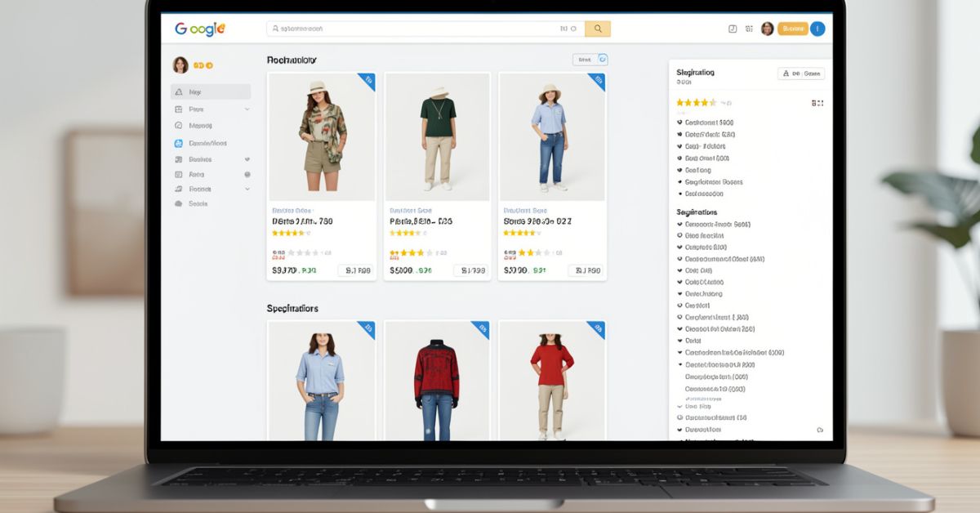
Task: Select the sidebar item with the blue icon
Action: (x=212, y=143)
